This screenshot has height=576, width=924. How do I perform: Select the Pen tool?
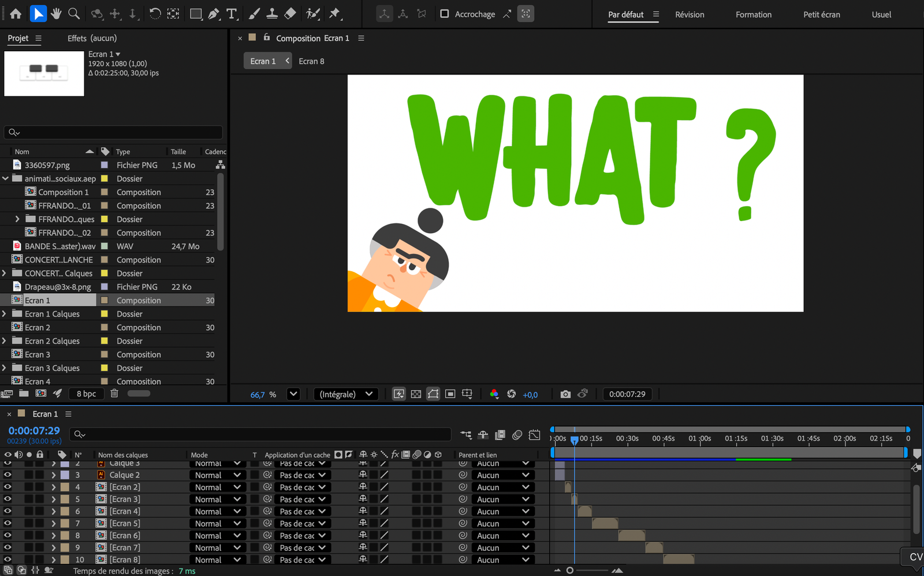214,14
